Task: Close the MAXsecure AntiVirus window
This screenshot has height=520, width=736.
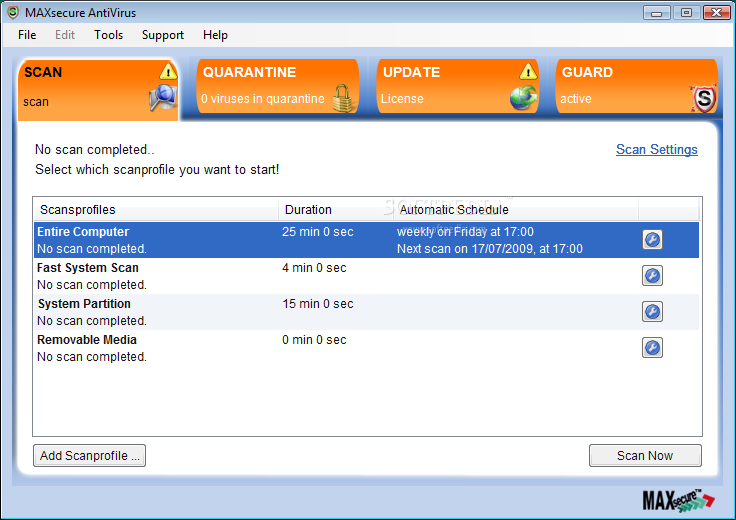Action: [716, 13]
